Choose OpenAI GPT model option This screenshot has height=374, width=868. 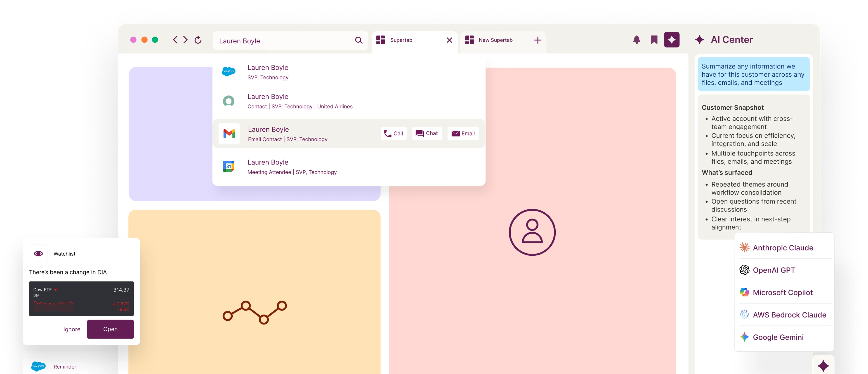coord(774,270)
